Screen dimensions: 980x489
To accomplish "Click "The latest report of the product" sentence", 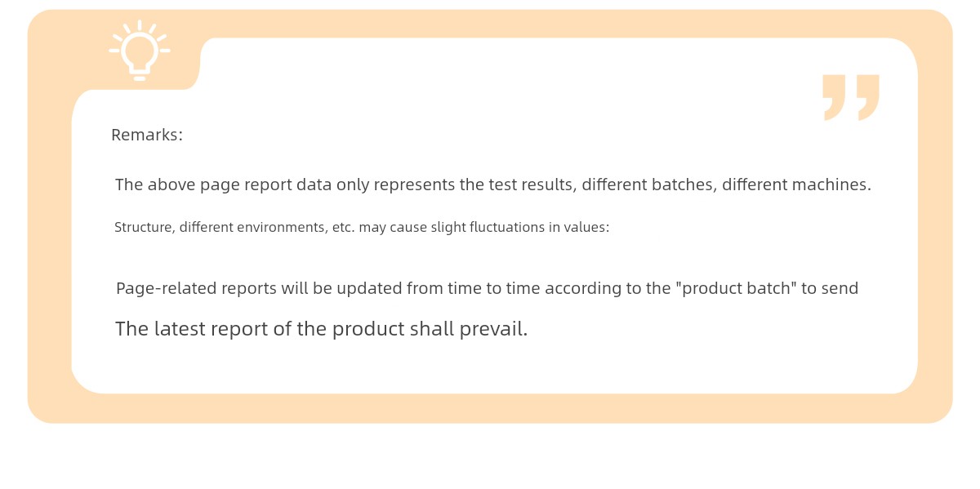I will pos(321,329).
